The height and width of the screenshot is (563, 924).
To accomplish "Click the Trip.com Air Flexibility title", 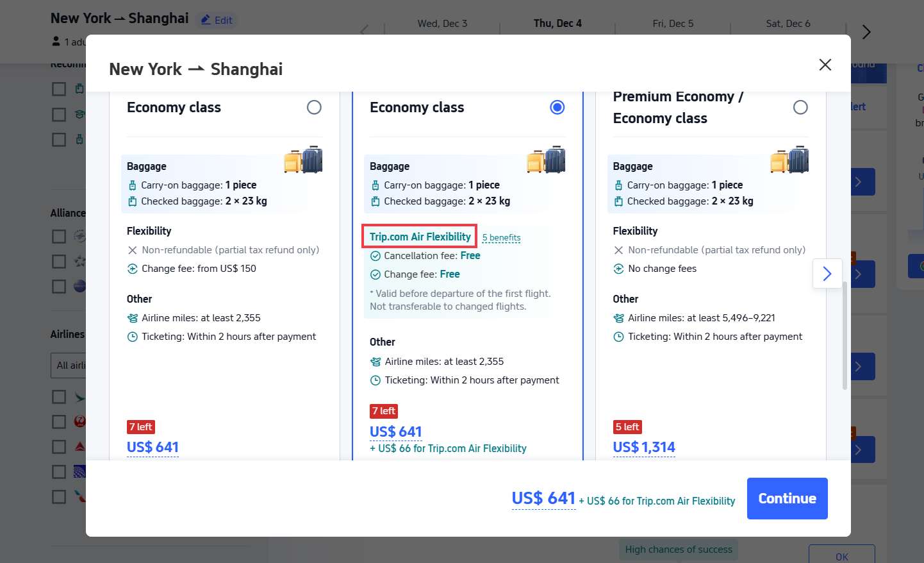I will pyautogui.click(x=420, y=237).
